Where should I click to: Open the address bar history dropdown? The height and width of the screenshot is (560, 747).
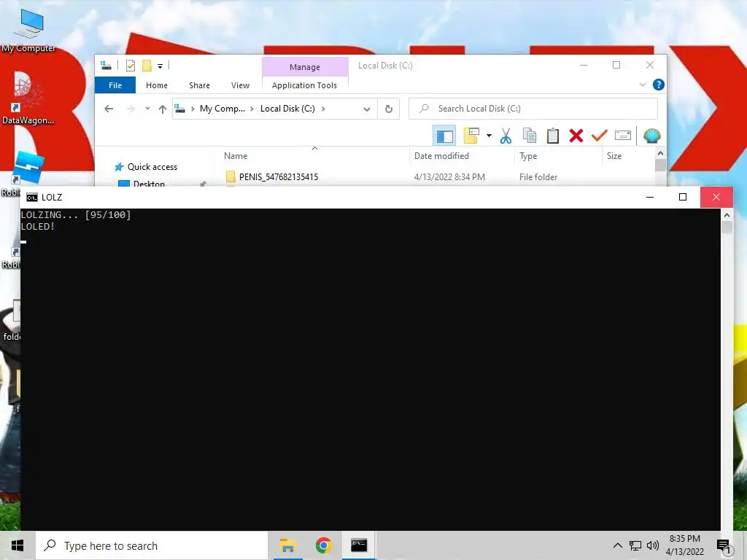(x=366, y=109)
